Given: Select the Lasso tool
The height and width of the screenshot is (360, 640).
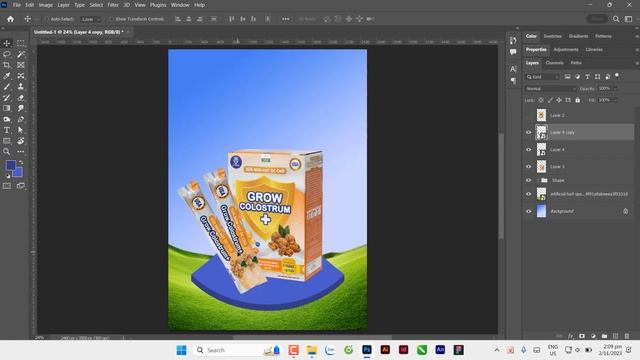Looking at the screenshot, I should click(7, 54).
